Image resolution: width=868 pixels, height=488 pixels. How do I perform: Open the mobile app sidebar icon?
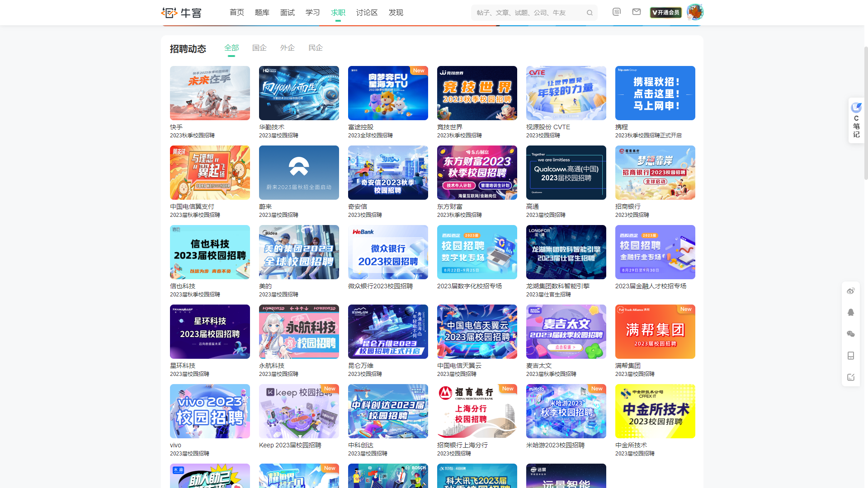pos(851,356)
